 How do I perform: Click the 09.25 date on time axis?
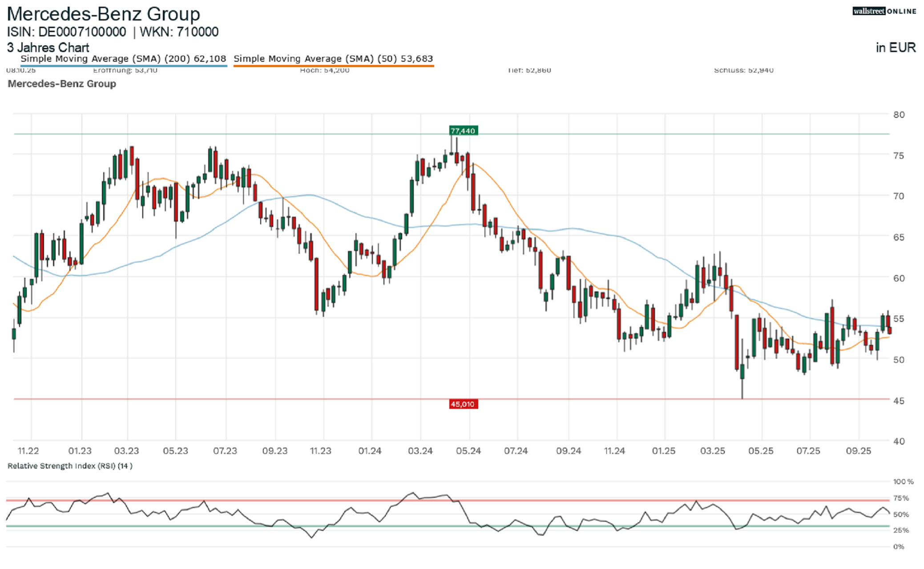pos(858,451)
